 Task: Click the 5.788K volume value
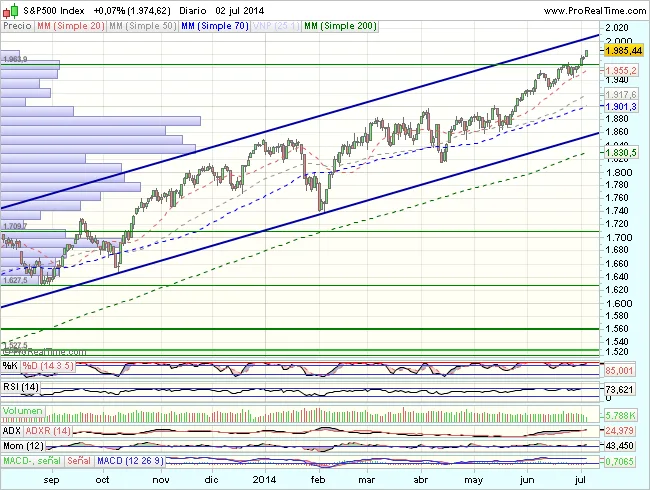coord(620,415)
